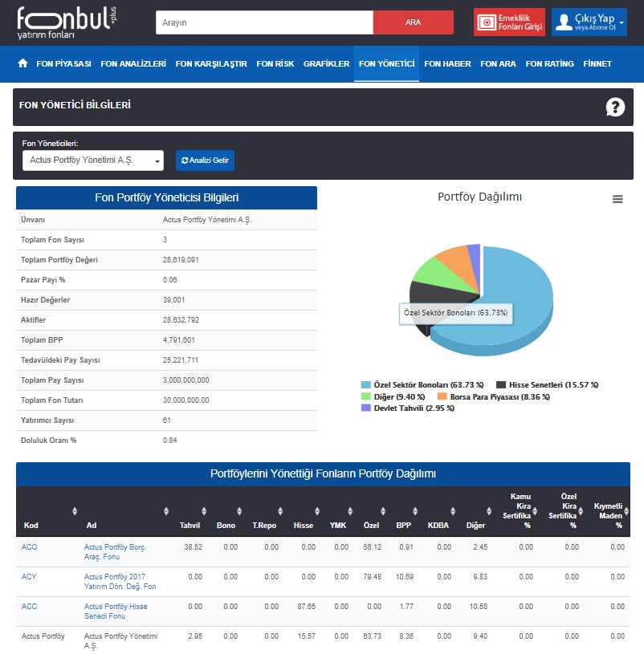
Task: Sort by Özel Kira Sertifika % column
Action: (x=581, y=511)
